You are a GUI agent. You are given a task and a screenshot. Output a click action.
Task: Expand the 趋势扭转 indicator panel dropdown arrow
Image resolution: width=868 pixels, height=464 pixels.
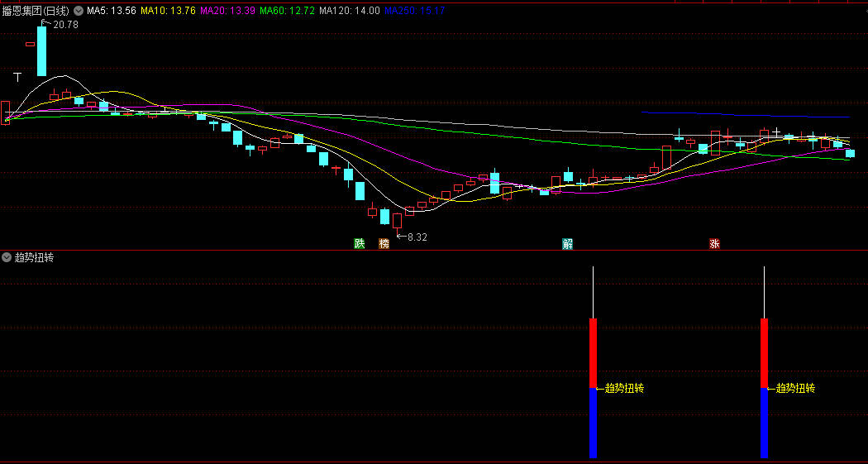coord(7,257)
